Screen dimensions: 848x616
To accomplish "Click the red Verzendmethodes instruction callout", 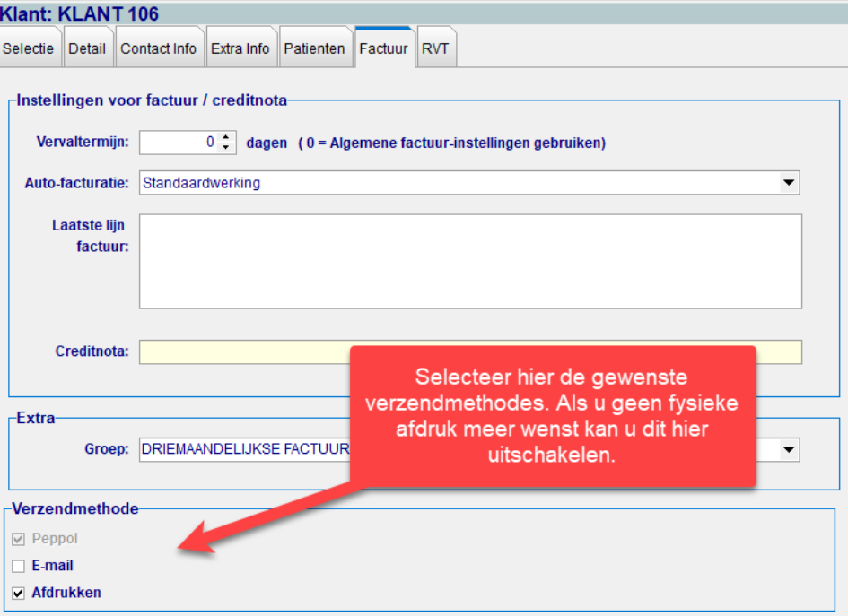I will point(552,416).
